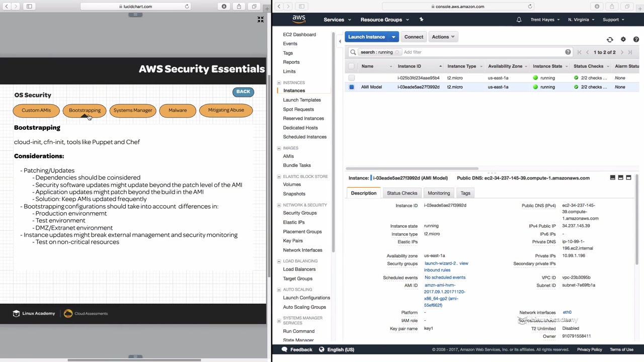Exit fullscreen on the Lucidchart presentation
Screen dimensions: 644x362
pyautogui.click(x=261, y=20)
